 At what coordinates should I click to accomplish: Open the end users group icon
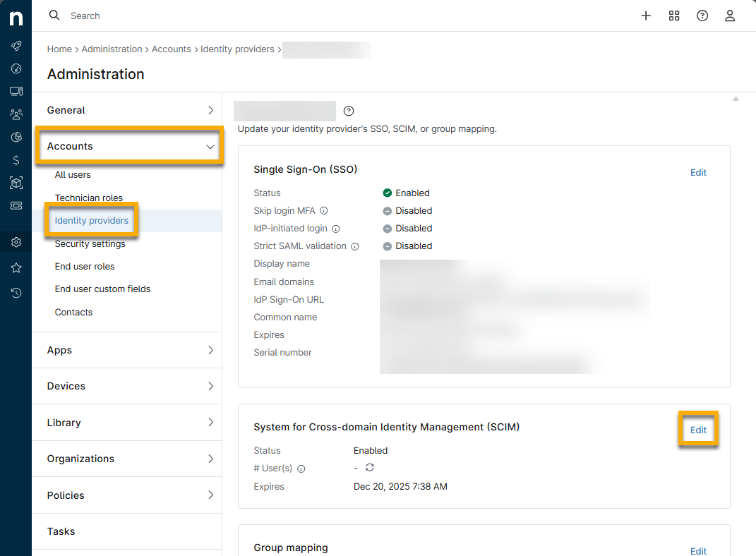click(16, 114)
